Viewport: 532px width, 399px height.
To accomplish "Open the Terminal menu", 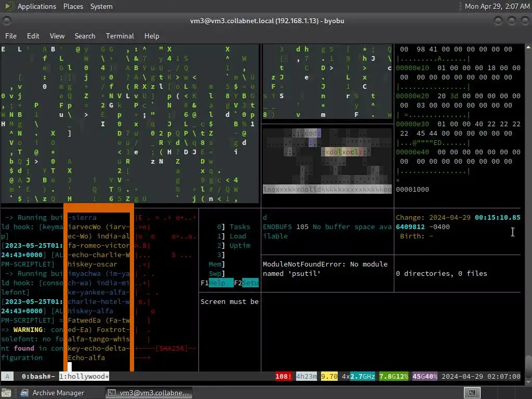I will (x=120, y=36).
